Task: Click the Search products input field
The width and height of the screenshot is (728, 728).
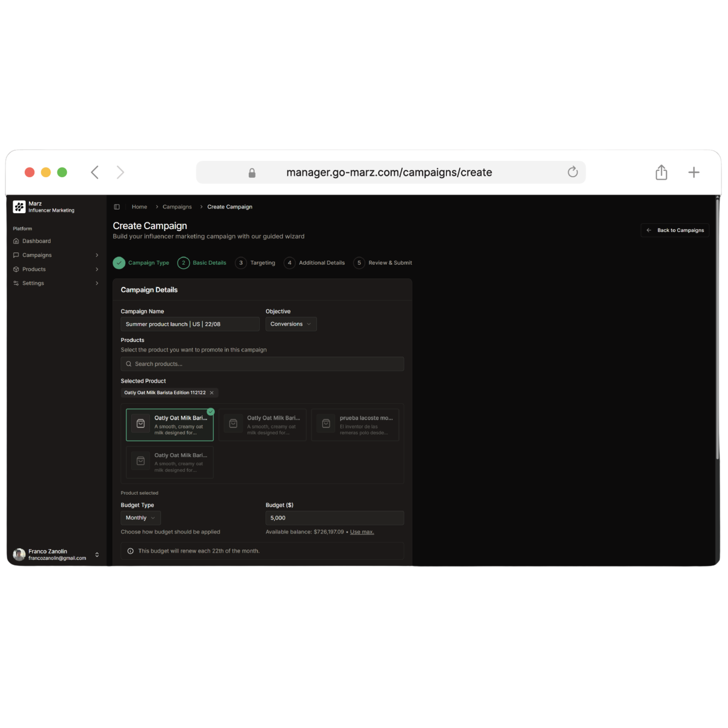Action: [x=262, y=364]
